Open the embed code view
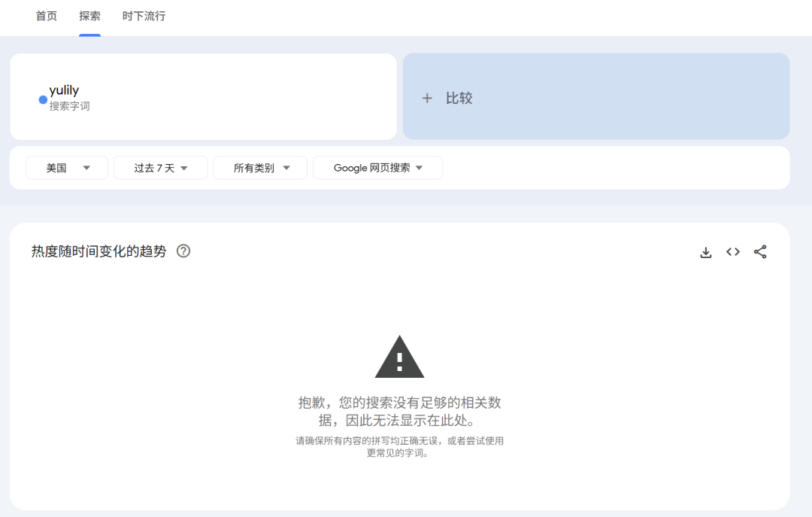 pyautogui.click(x=732, y=252)
